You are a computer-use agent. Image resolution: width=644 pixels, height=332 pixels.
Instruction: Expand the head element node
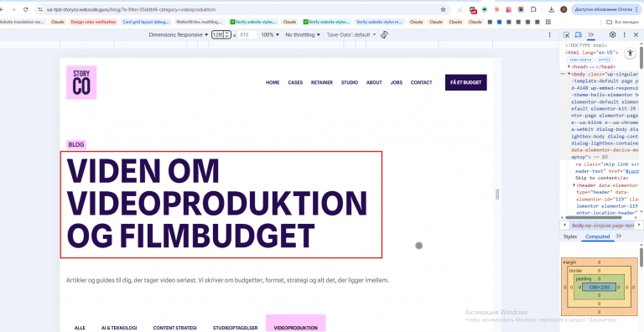(569, 66)
